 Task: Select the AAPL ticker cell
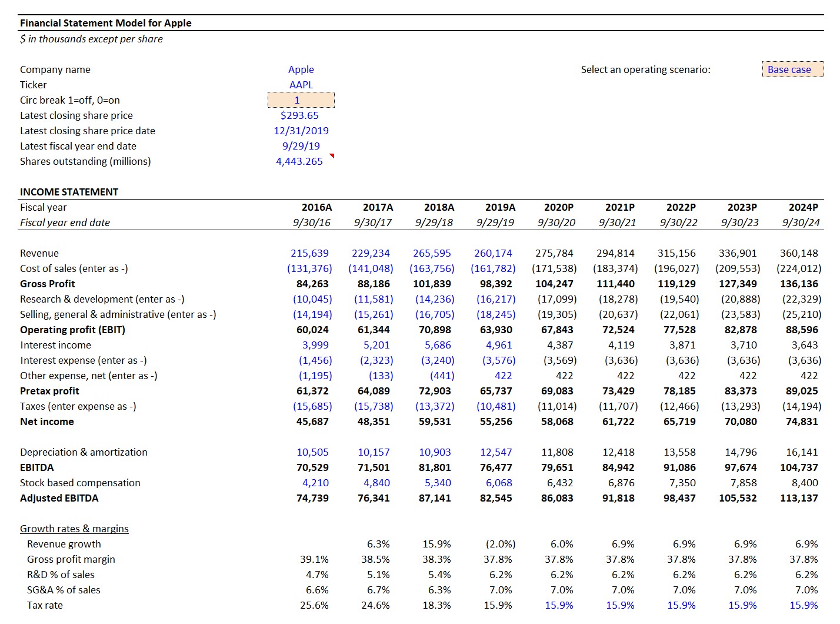point(301,84)
